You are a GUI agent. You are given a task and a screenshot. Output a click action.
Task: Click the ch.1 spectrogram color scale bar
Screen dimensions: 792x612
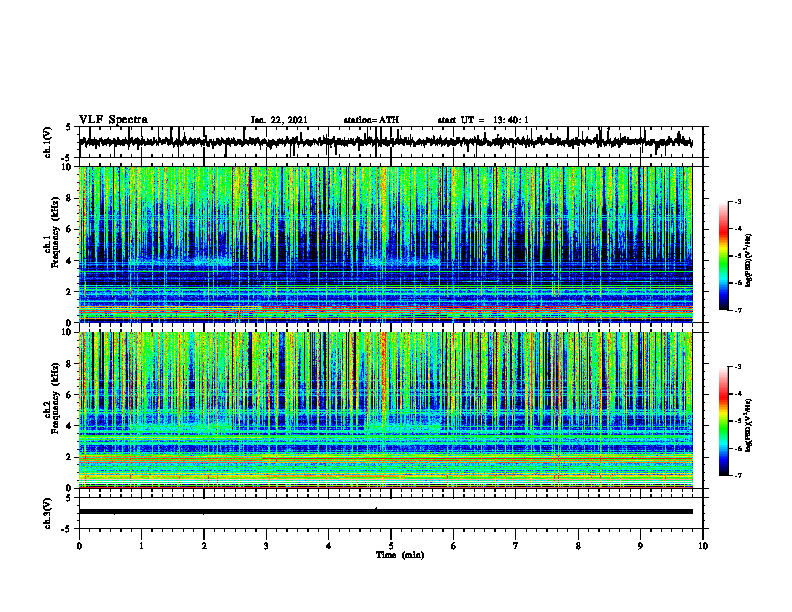click(723, 256)
